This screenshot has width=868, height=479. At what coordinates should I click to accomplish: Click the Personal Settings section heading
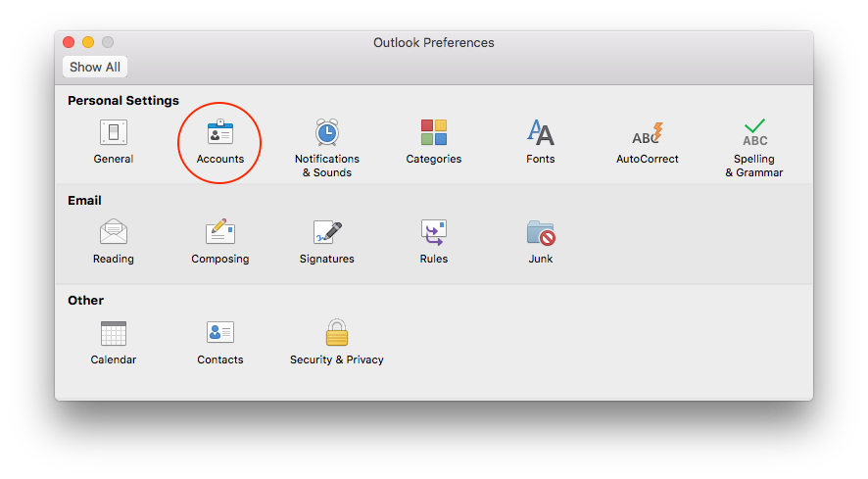122,101
